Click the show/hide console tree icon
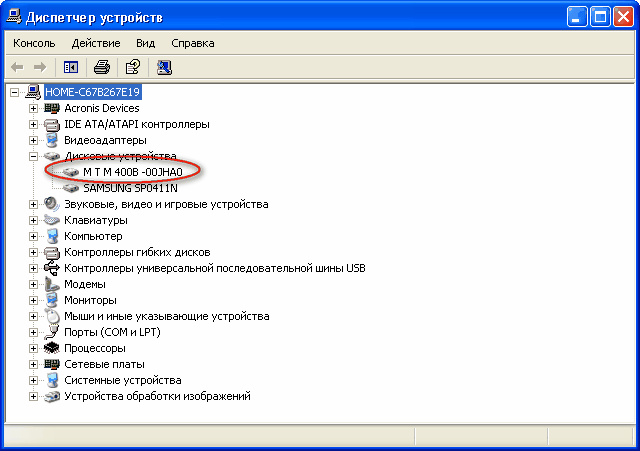Image resolution: width=640 pixels, height=451 pixels. (71, 67)
